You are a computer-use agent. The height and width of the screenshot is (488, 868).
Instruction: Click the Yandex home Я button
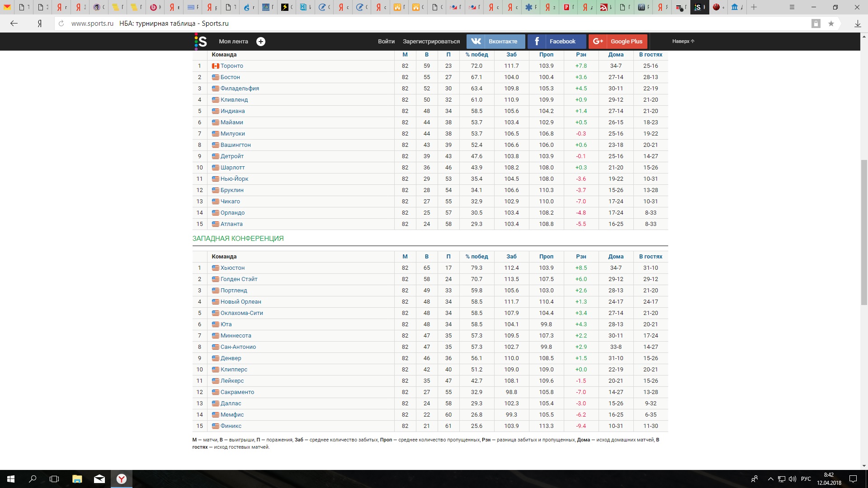[x=40, y=23]
